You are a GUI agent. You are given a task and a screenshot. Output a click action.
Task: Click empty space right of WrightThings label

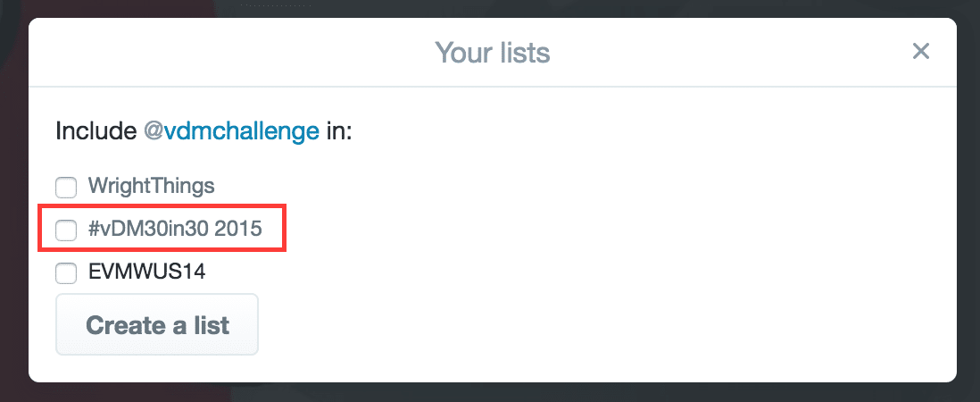(536, 187)
